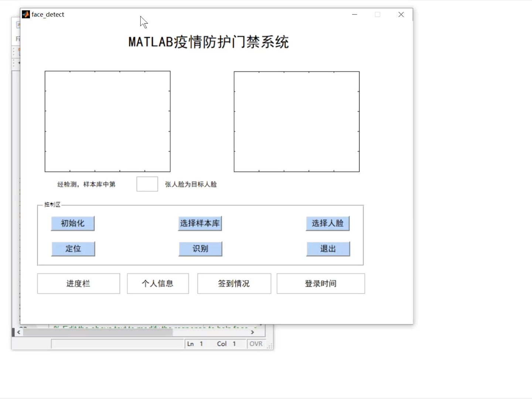This screenshot has height=399, width=532.
Task: Click the right image axes panel
Action: tap(297, 122)
